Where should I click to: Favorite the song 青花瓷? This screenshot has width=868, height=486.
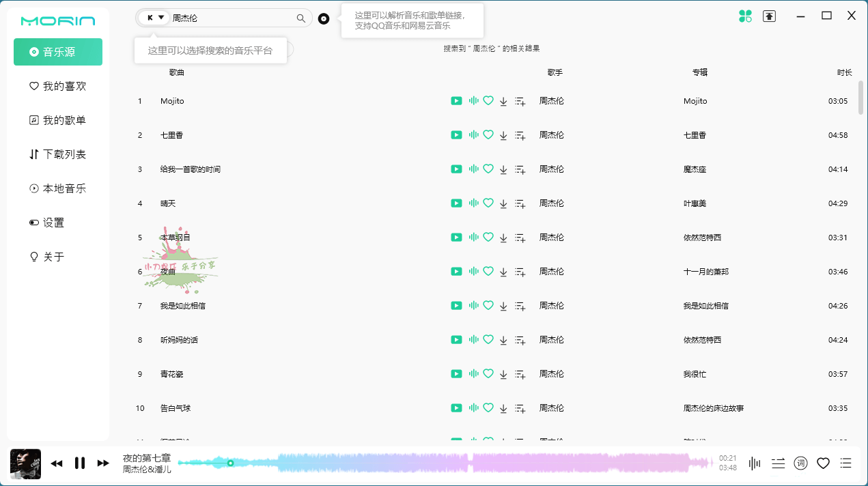point(488,373)
